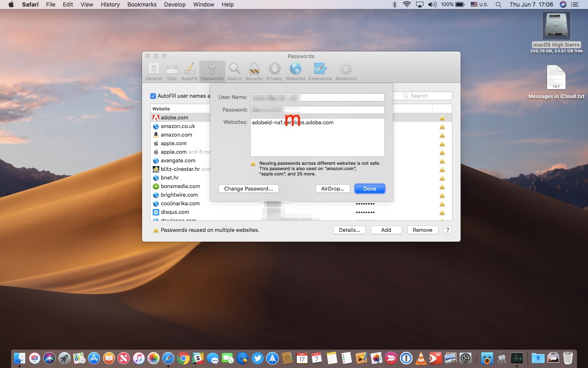Open the Privacy preferences pane
Viewport: 588px width, 368px height.
click(274, 70)
